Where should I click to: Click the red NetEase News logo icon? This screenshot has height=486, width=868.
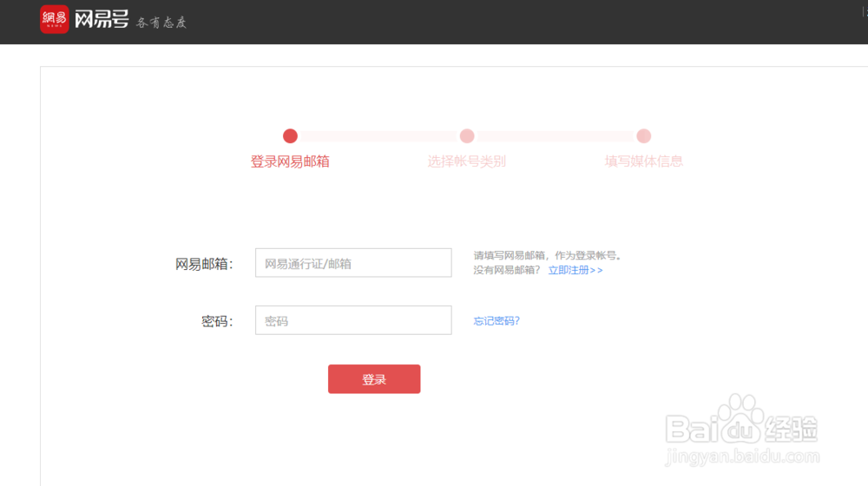pyautogui.click(x=54, y=19)
